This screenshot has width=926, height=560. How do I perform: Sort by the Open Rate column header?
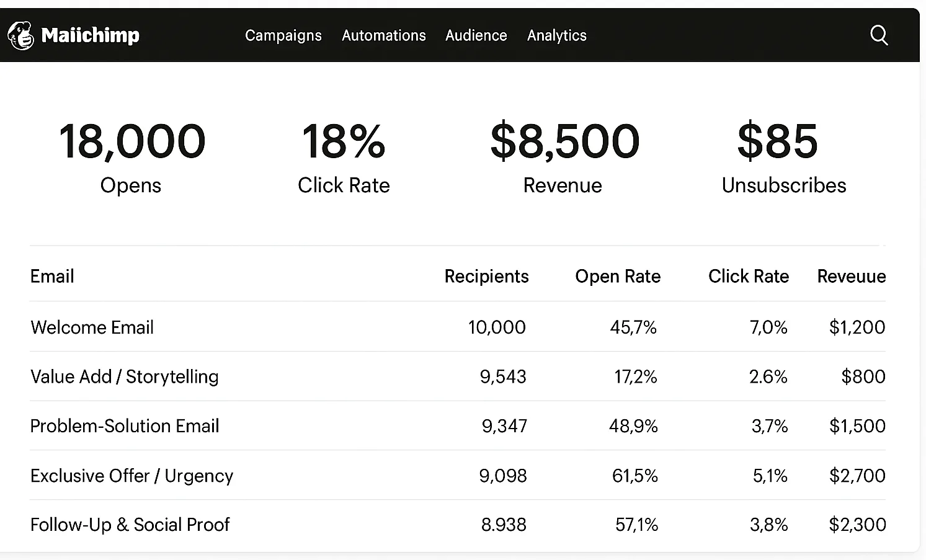coord(617,276)
